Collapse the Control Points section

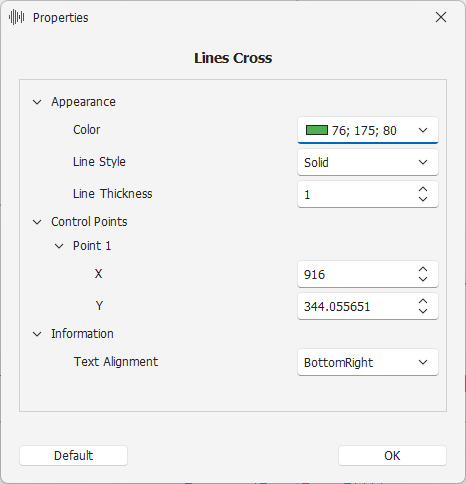37,222
